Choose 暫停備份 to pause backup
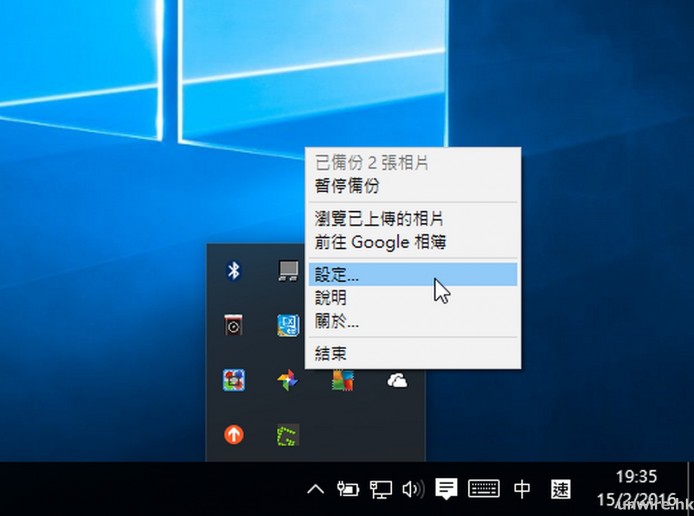694x516 pixels. (x=347, y=186)
